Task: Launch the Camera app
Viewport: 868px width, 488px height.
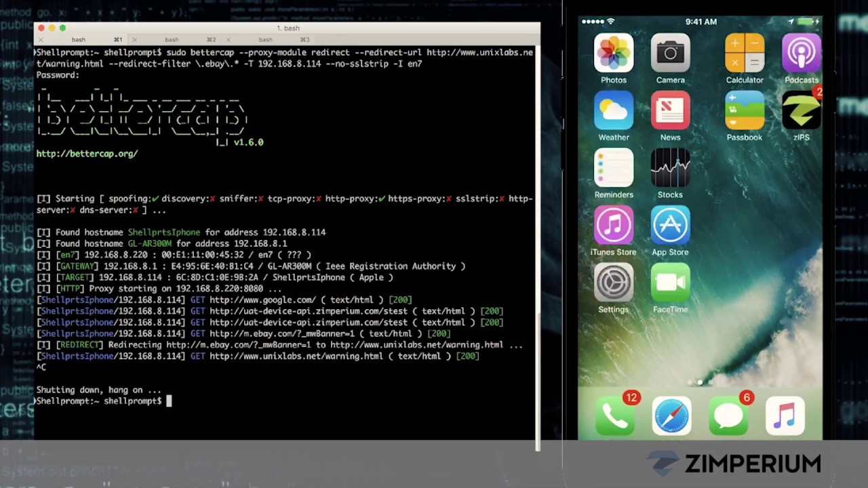Action: (670, 53)
